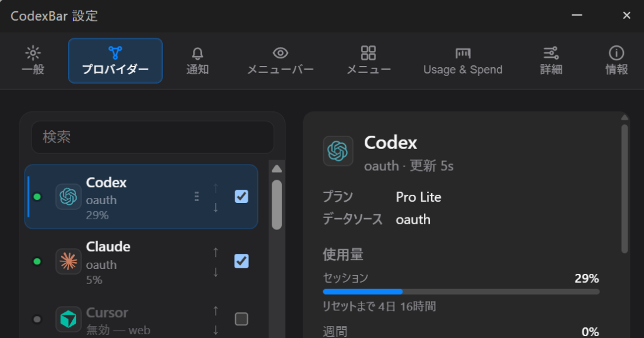Click "無効 — web" under Cursor
This screenshot has width=644, height=338.
(118, 330)
